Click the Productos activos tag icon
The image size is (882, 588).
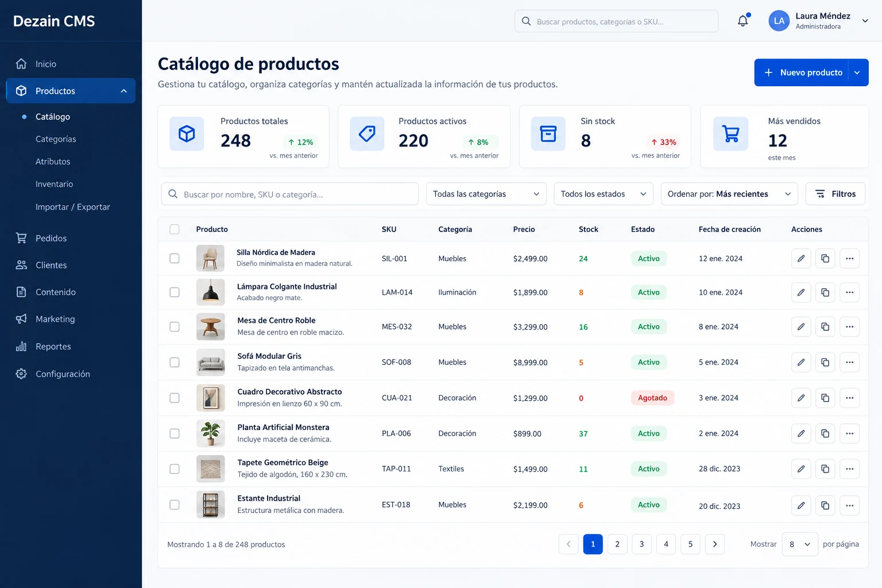point(367,134)
